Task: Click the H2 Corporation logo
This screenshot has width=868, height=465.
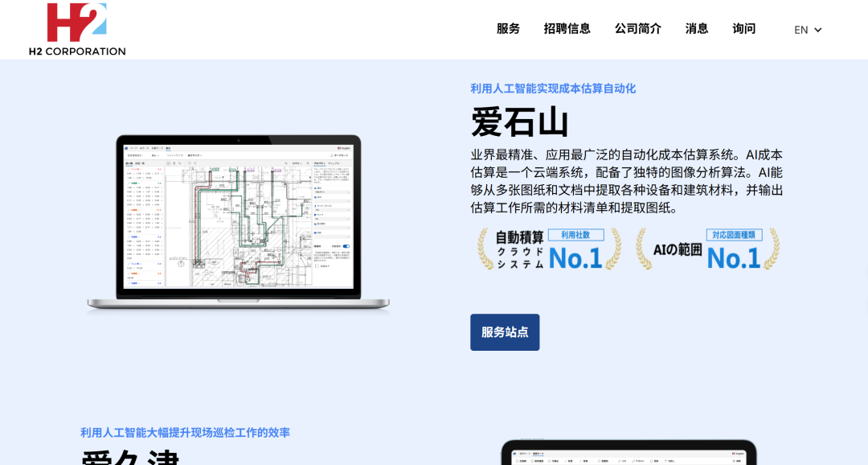Action: click(x=76, y=28)
